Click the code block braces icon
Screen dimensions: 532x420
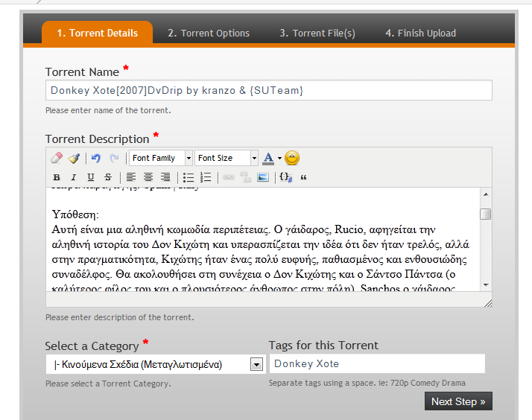tap(285, 177)
